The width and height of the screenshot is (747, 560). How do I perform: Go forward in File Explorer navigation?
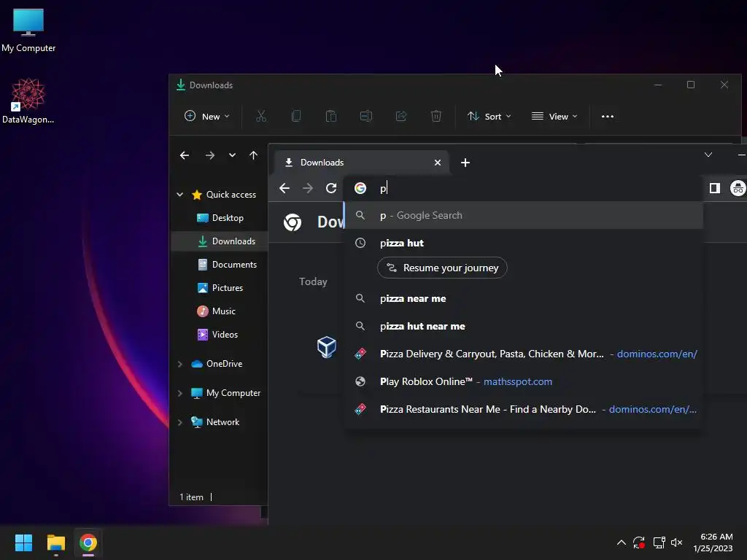[209, 155]
